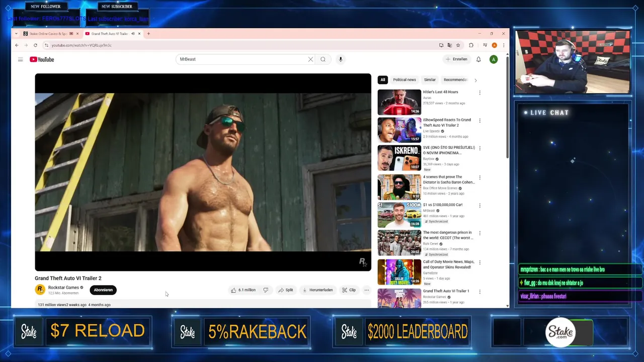Screen dimensions: 644x362
Task: Click the $7 RELOAD Stake banner
Action: coord(83,331)
